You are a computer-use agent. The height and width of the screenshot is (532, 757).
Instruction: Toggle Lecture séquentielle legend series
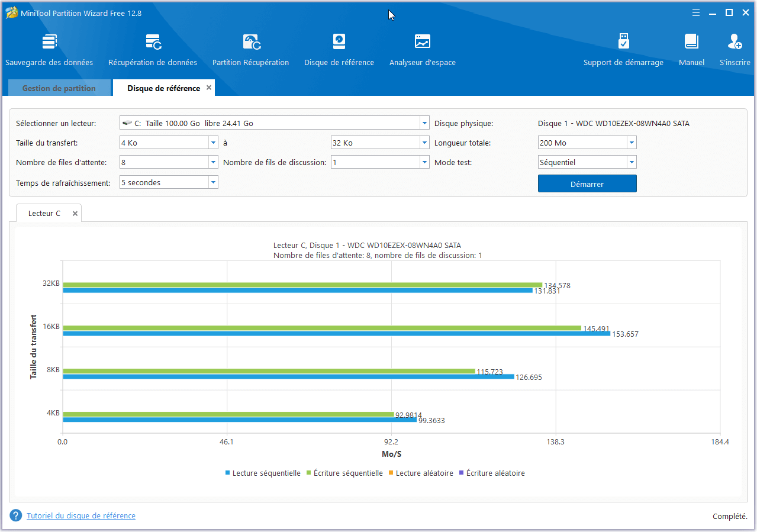click(x=263, y=473)
